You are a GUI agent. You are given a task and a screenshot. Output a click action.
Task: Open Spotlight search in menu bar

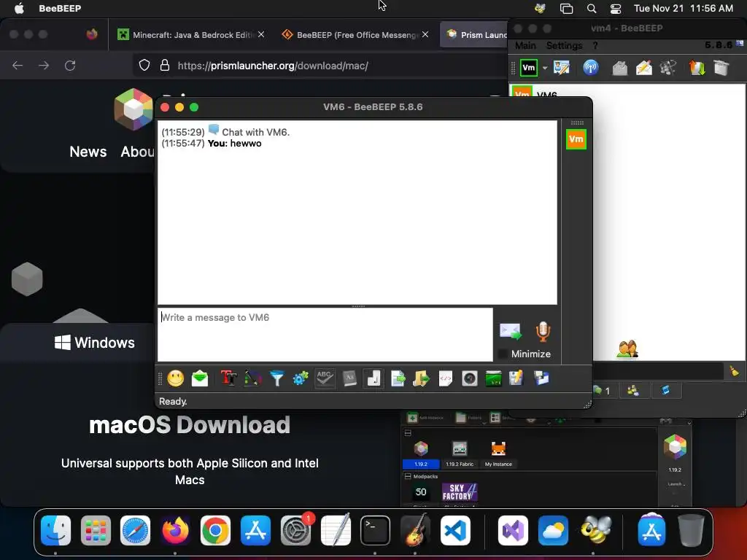592,9
